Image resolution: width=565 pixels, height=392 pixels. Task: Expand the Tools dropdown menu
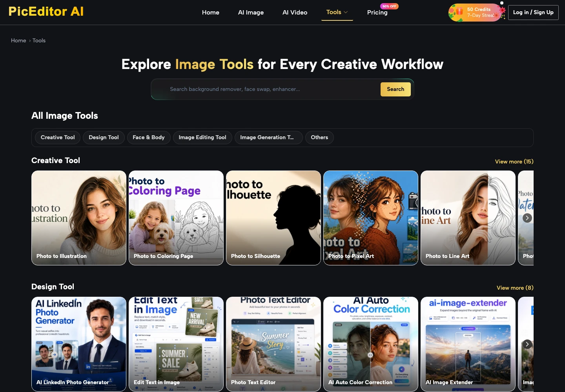pyautogui.click(x=337, y=12)
